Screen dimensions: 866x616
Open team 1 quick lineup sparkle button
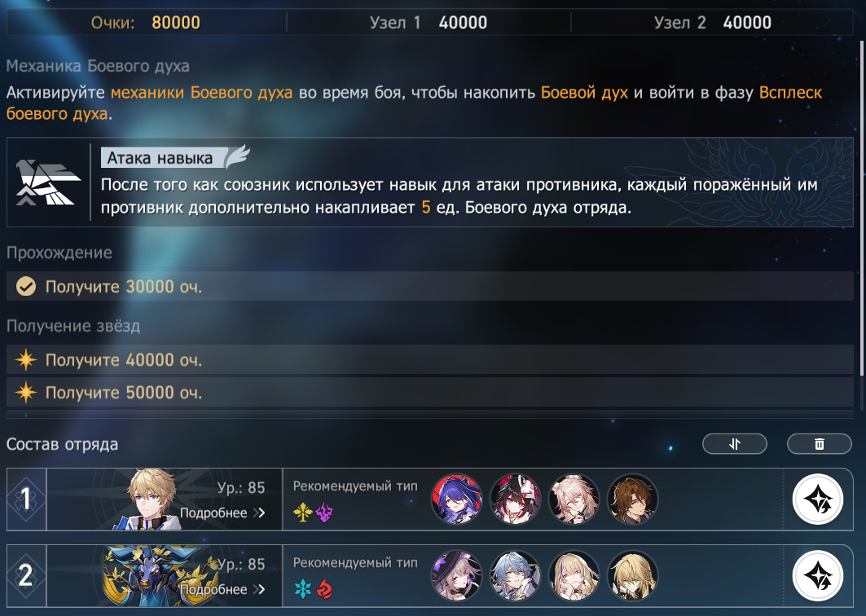tap(817, 499)
